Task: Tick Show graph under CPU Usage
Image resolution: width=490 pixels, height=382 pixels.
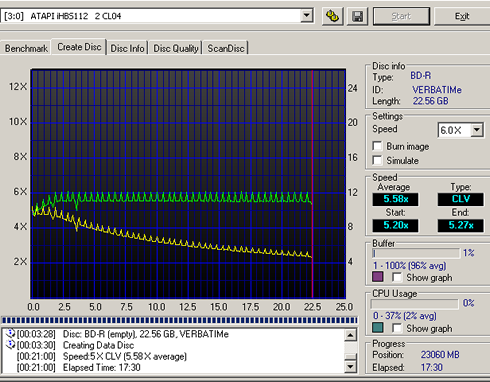Action: [397, 328]
